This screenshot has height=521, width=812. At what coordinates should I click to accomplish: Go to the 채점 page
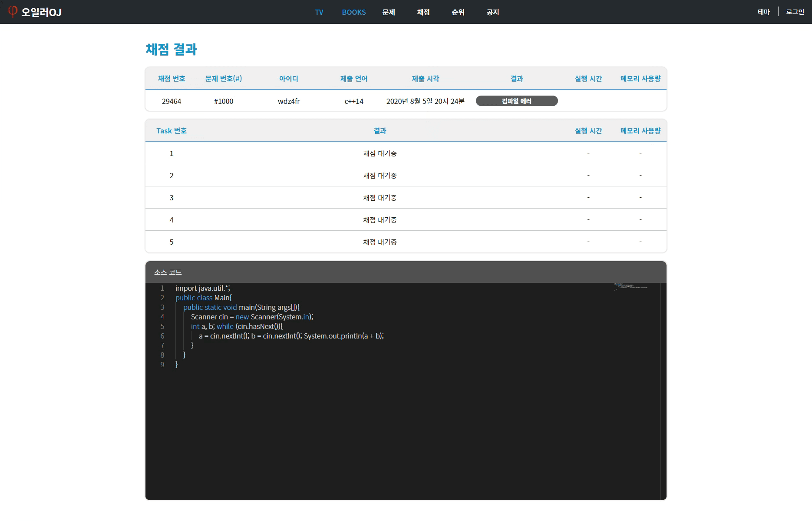423,12
